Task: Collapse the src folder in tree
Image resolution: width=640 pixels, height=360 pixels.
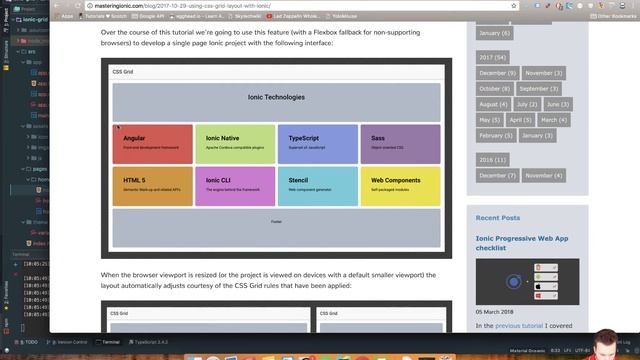Action: (18, 52)
